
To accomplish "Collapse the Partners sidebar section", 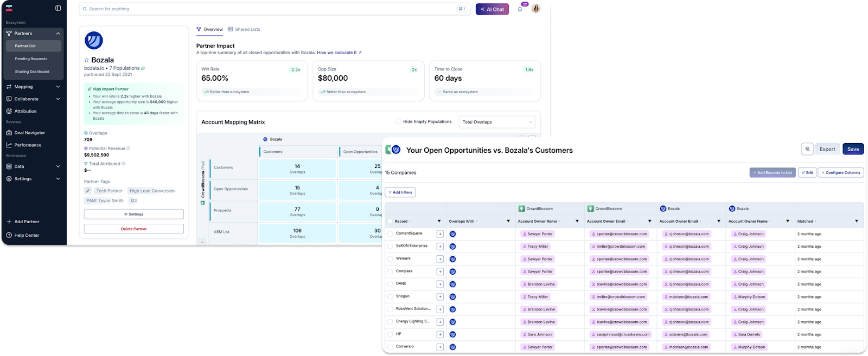I will point(58,34).
